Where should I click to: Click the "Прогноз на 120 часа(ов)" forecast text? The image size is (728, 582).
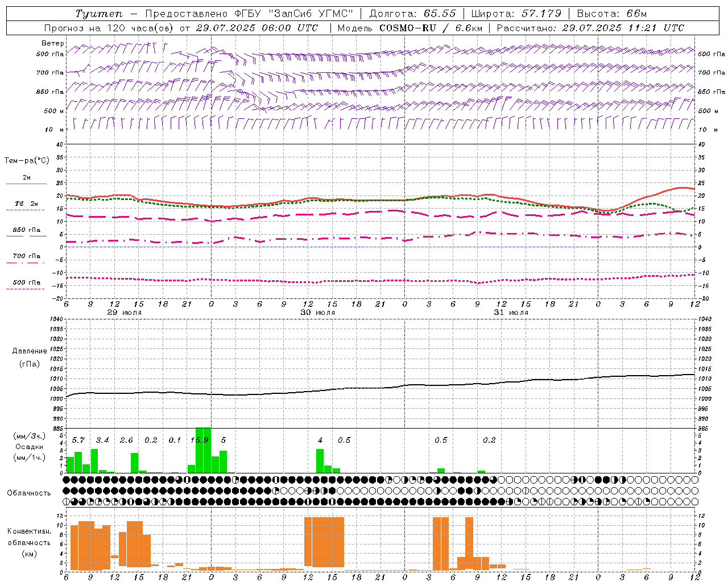point(110,28)
